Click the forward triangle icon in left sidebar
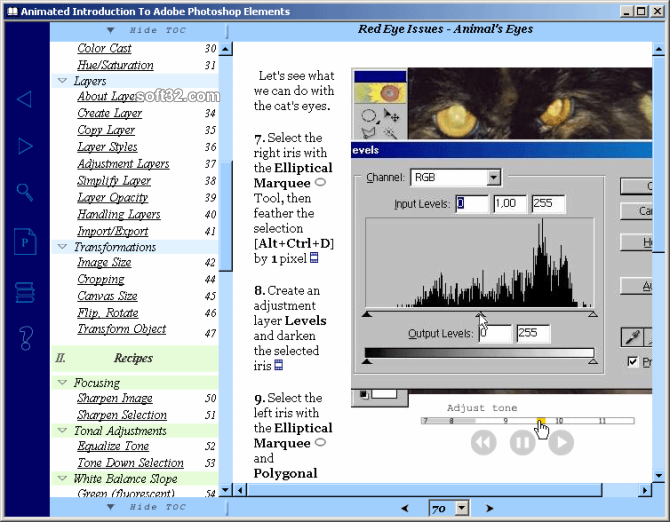 [25, 146]
